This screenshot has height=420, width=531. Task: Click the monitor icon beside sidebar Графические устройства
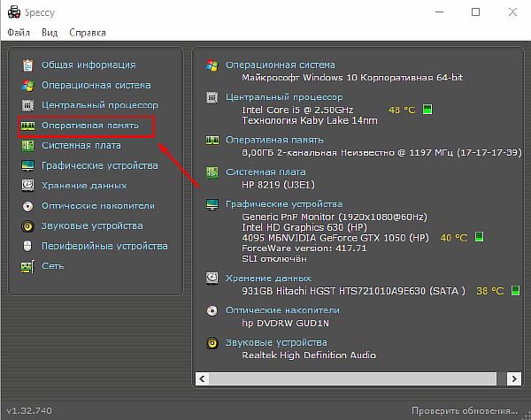(27, 166)
